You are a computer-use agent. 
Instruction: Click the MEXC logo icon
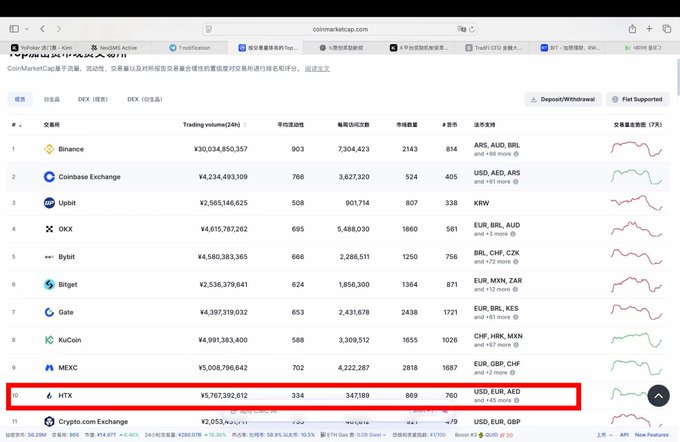(49, 368)
